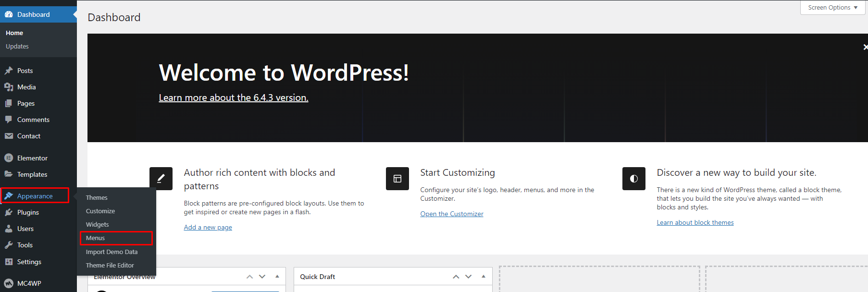This screenshot has height=292, width=868.
Task: Click the Users person icon
Action: (9, 229)
